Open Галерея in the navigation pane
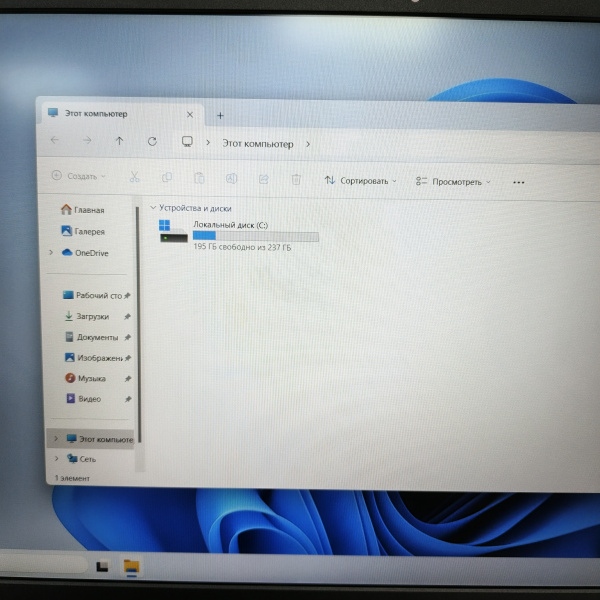Image resolution: width=600 pixels, height=600 pixels. [x=89, y=231]
